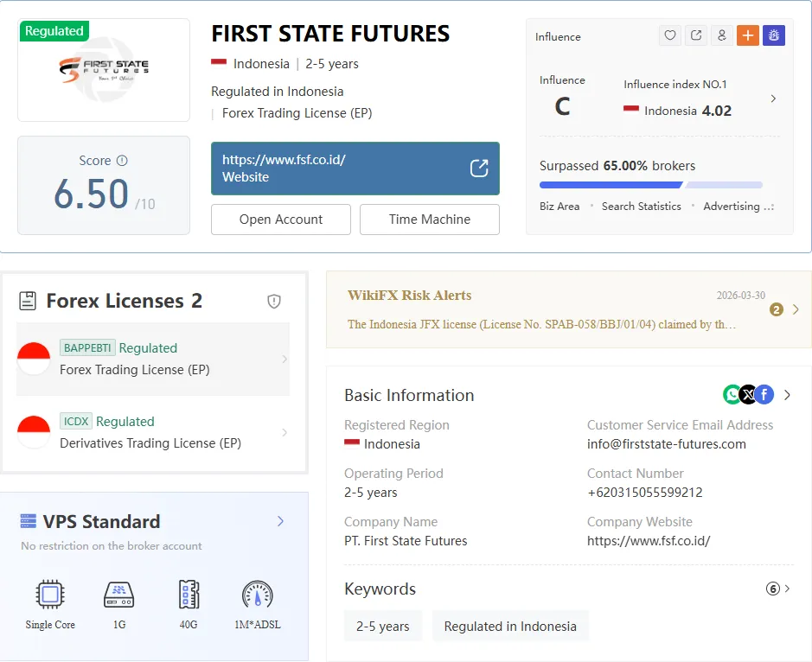
Task: Click the risk alert count badge 2
Action: (x=777, y=309)
